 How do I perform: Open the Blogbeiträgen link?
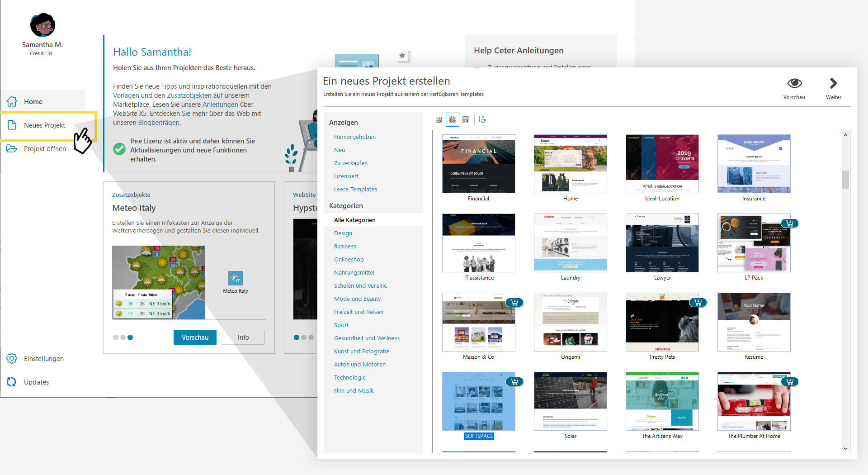pos(159,123)
